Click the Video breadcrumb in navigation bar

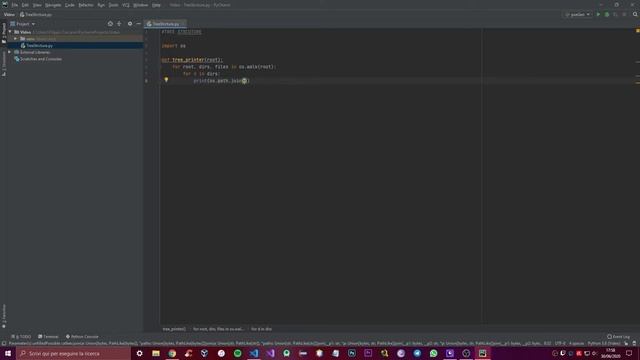tap(9, 14)
